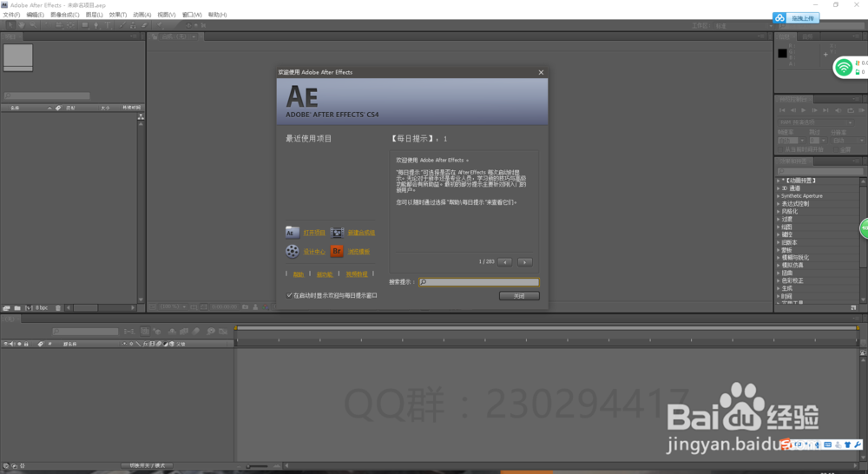868x474 pixels.
Task: Jump to first frame in preview panel
Action: [782, 110]
